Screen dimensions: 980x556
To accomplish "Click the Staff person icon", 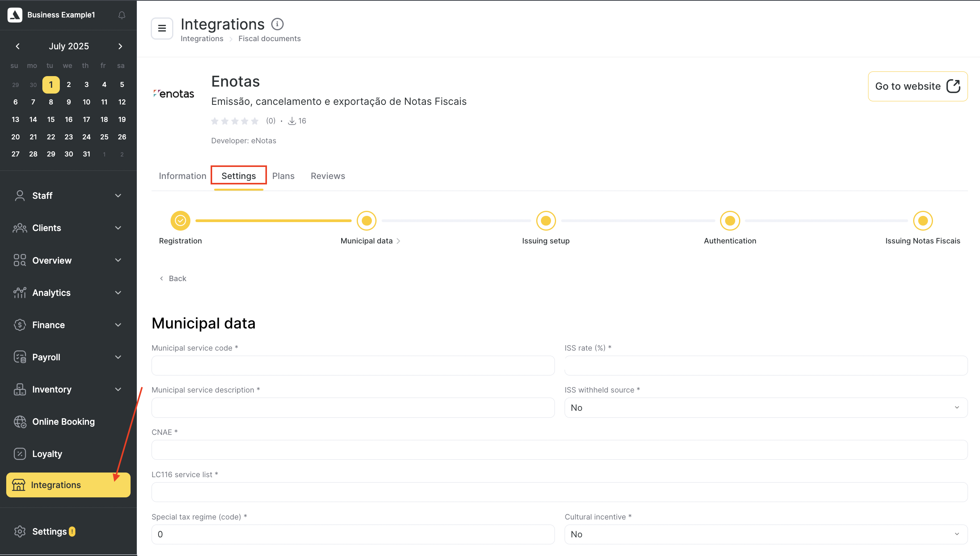I will coord(19,196).
